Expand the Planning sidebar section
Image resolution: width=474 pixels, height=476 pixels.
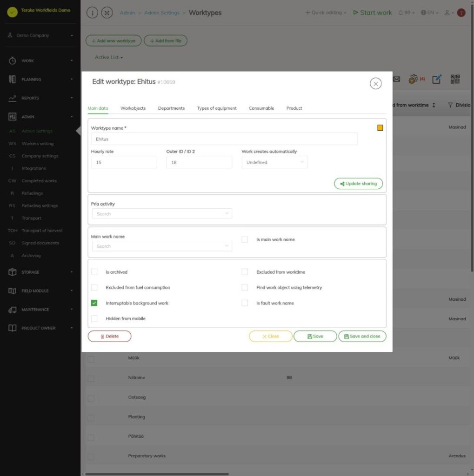coord(40,79)
